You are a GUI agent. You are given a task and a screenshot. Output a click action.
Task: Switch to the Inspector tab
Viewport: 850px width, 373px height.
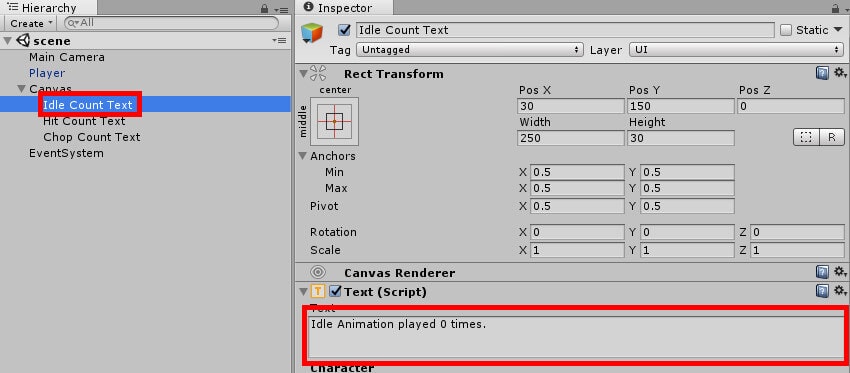[344, 8]
